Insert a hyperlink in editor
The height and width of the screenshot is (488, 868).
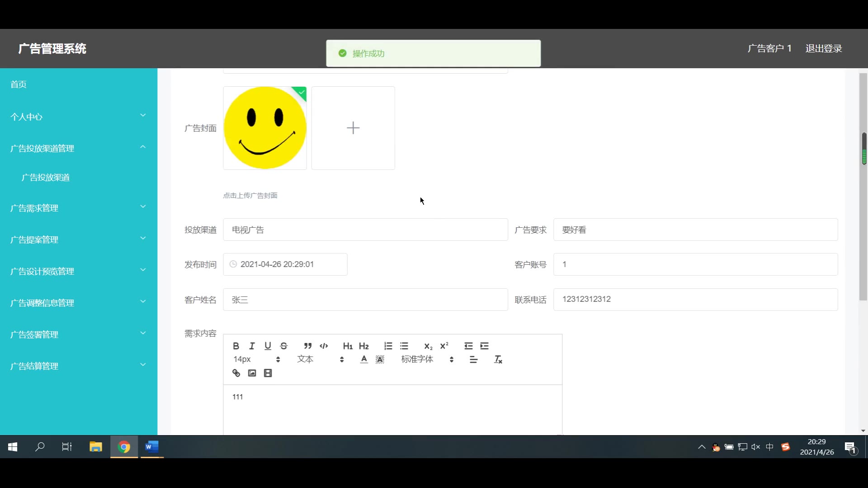[236, 373]
